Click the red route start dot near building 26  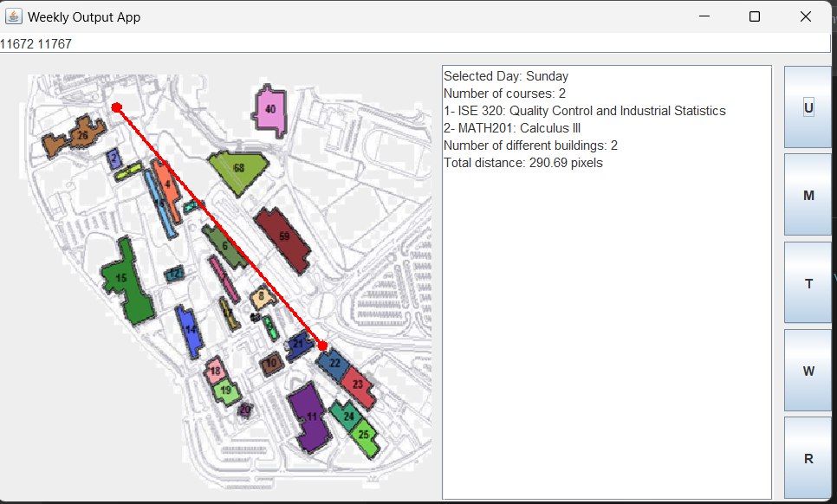117,107
